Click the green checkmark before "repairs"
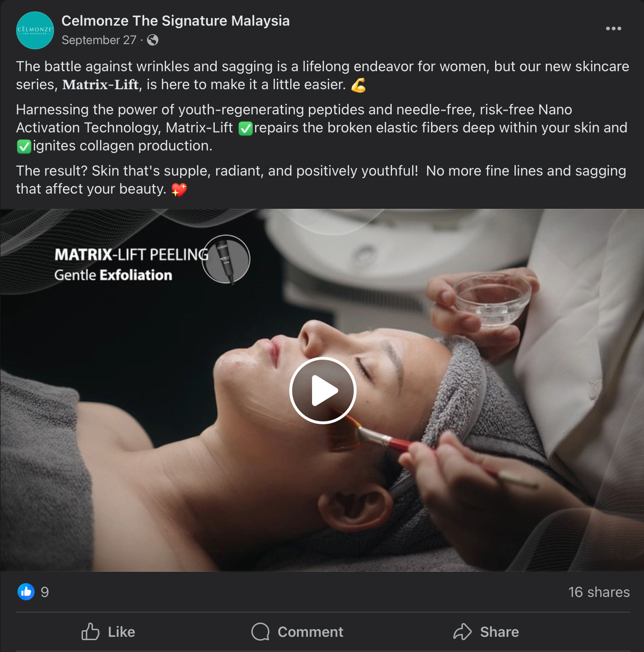This screenshot has height=652, width=644. (x=245, y=128)
